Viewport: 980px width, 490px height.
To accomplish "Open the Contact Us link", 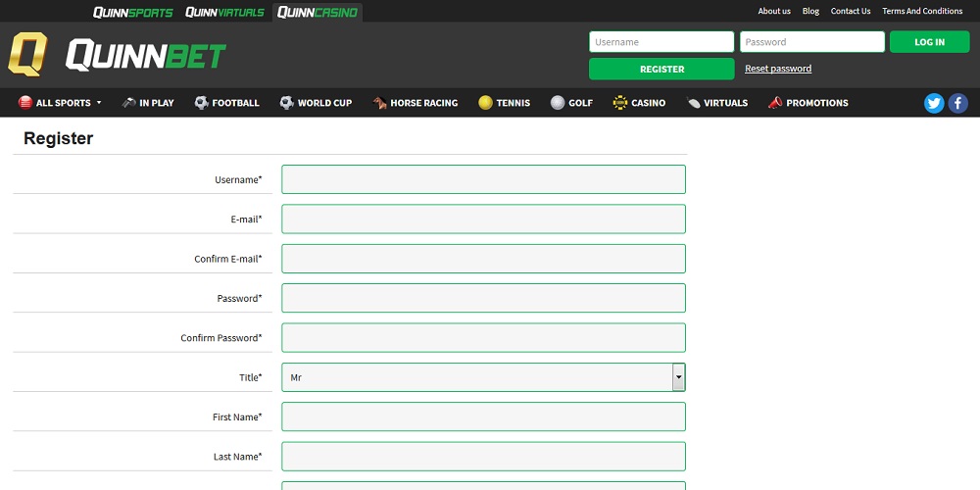I will click(850, 11).
